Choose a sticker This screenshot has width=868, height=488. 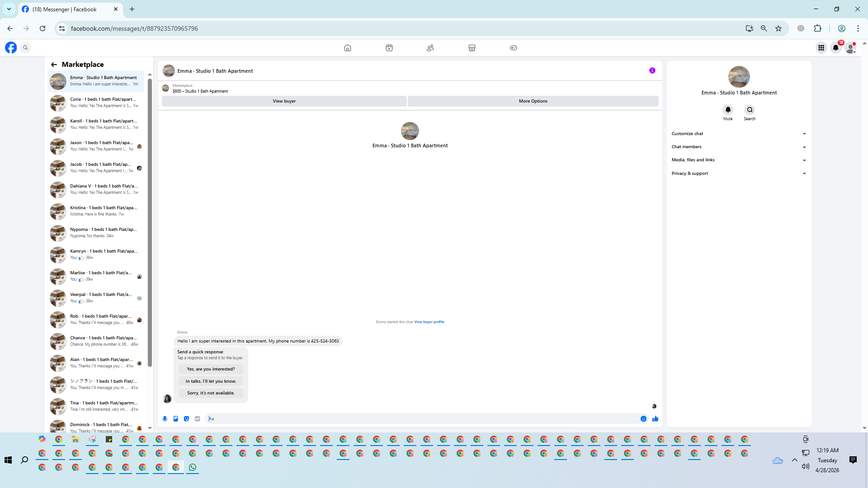(x=187, y=419)
